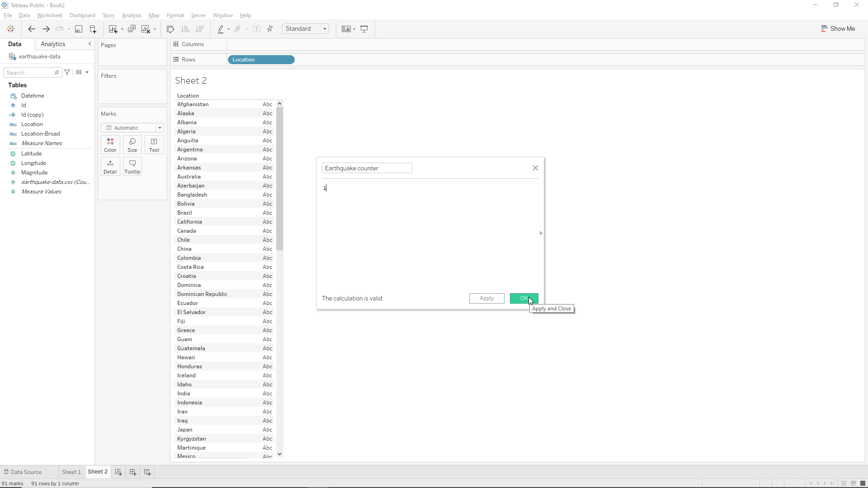Click the new dashboard tab icon
Screen dimensions: 868x488
point(133,472)
